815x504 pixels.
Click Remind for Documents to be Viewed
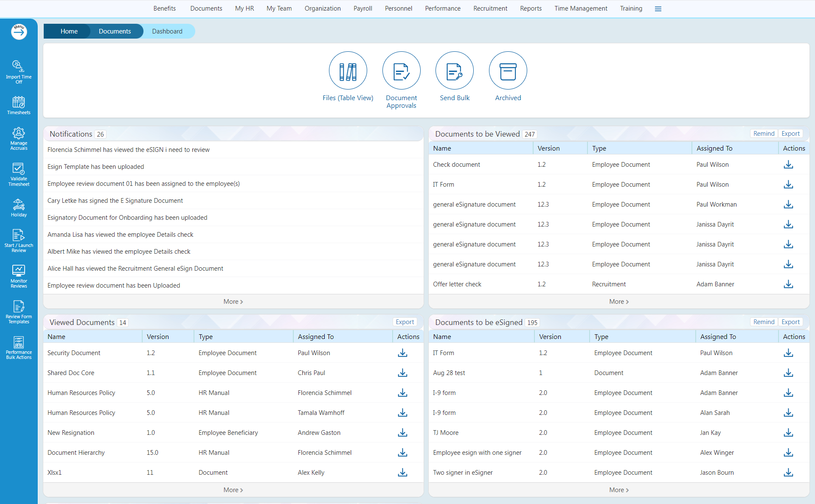coord(763,133)
